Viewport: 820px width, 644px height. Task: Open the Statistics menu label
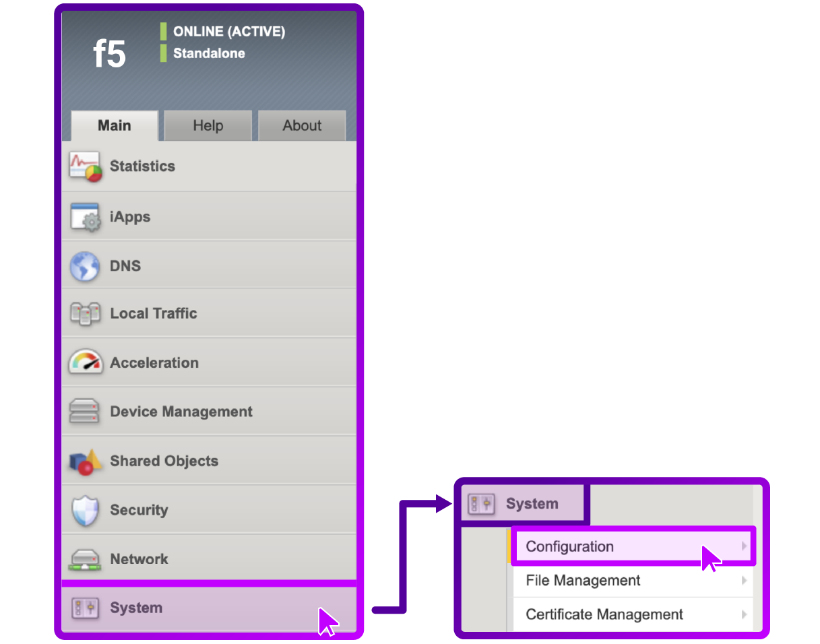[142, 166]
